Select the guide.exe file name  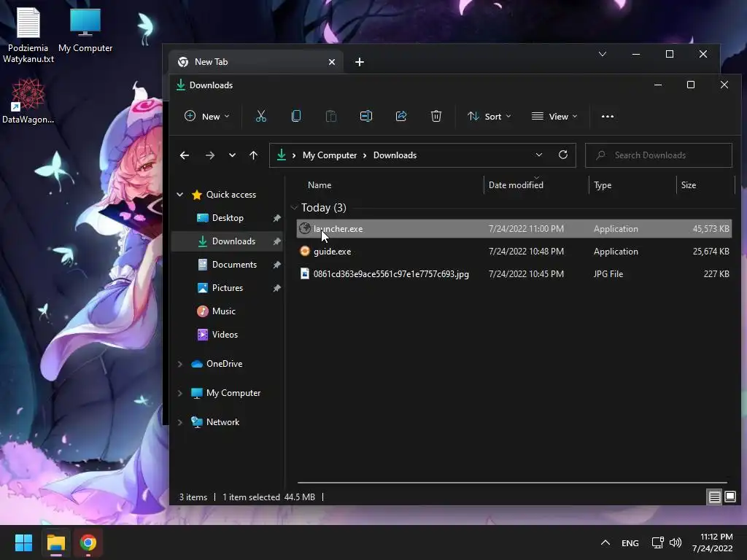[x=332, y=252]
